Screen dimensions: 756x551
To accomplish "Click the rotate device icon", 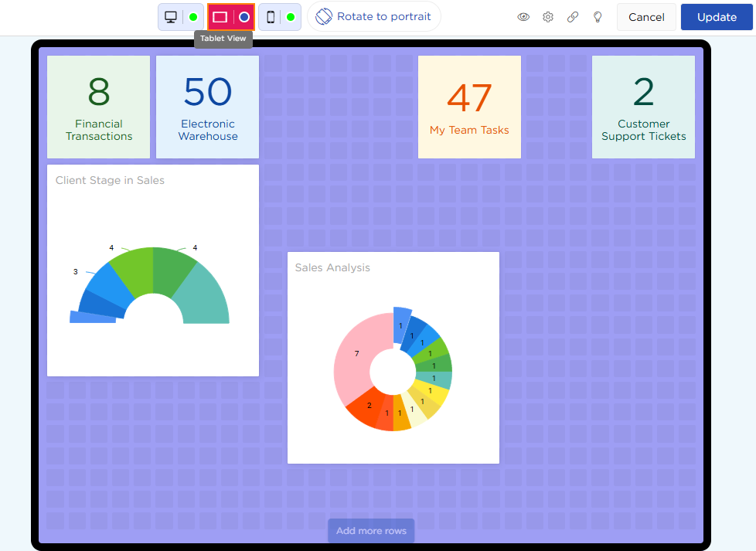I will 324,16.
